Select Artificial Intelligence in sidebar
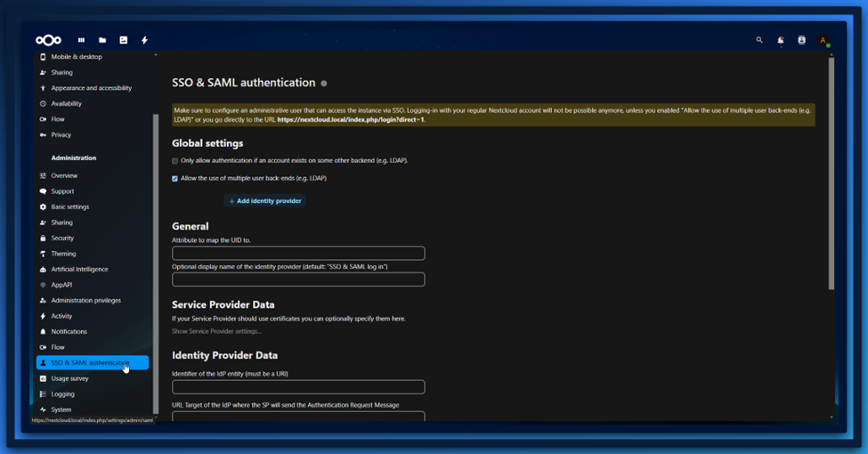This screenshot has height=454, width=868. click(x=79, y=270)
